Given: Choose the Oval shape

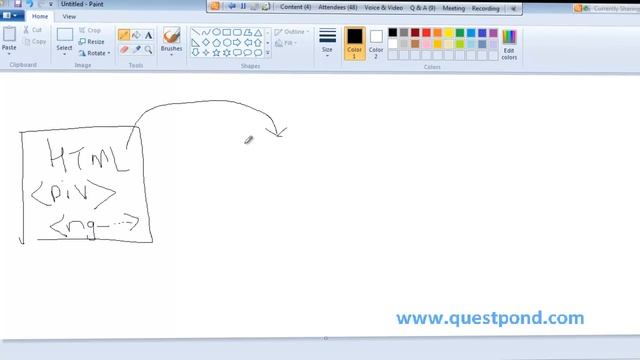Looking at the screenshot, I should click(216, 32).
